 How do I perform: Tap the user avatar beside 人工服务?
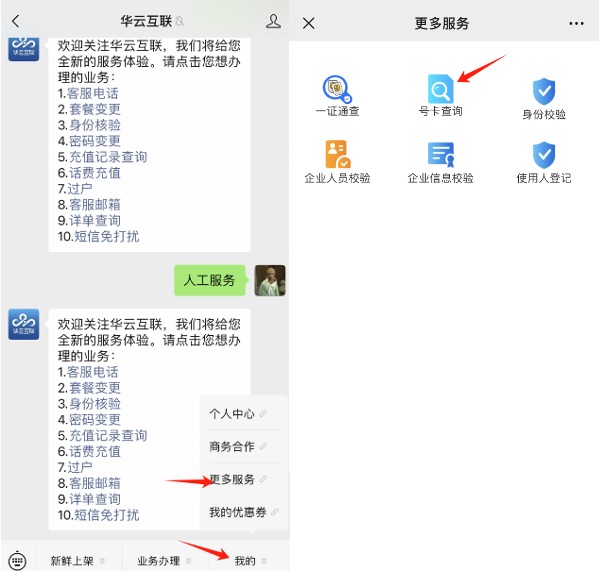[x=270, y=280]
